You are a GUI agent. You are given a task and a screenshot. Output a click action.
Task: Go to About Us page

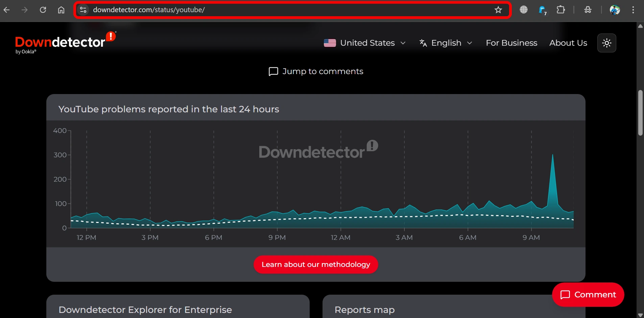click(x=568, y=43)
